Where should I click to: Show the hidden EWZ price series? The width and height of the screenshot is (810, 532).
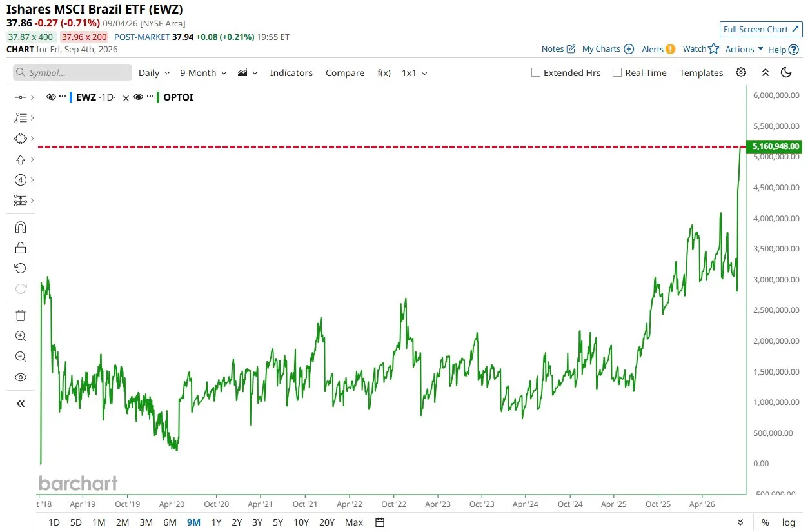pyautogui.click(x=52, y=97)
